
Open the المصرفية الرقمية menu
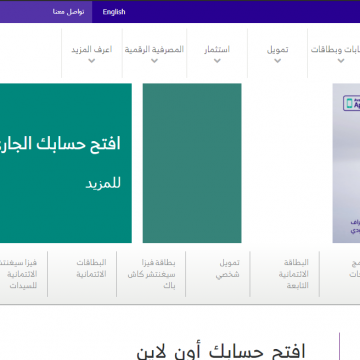tap(154, 50)
